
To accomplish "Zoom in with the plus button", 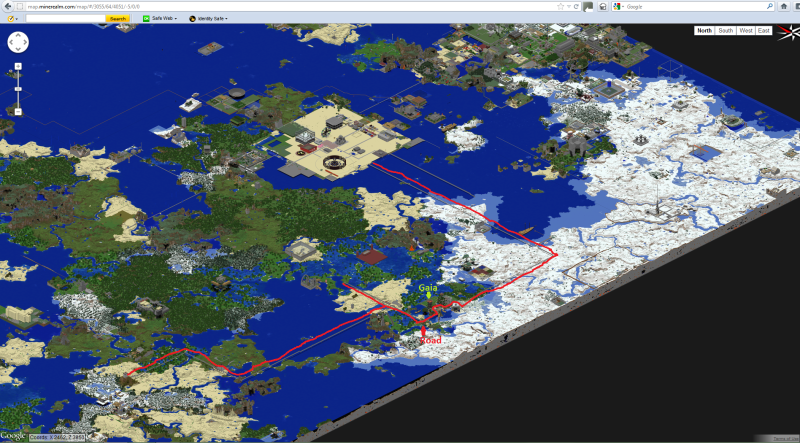I will tap(18, 66).
